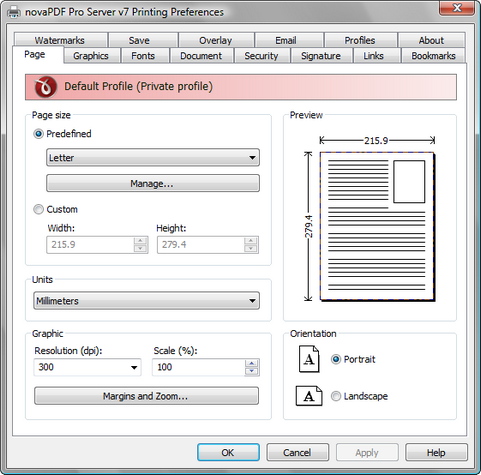Image resolution: width=481 pixels, height=475 pixels.
Task: Open Help with the Help button
Action: (436, 452)
